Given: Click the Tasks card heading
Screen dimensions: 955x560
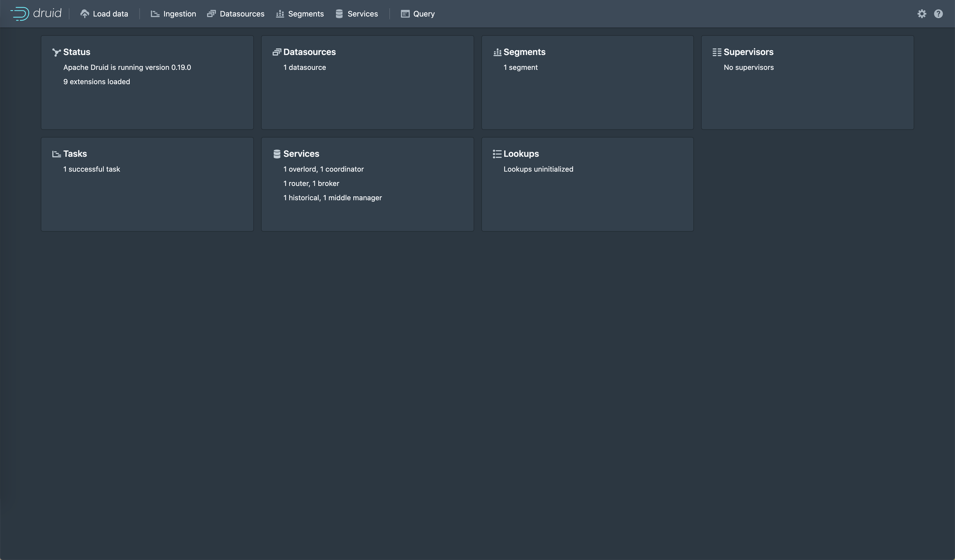Looking at the screenshot, I should 75,154.
